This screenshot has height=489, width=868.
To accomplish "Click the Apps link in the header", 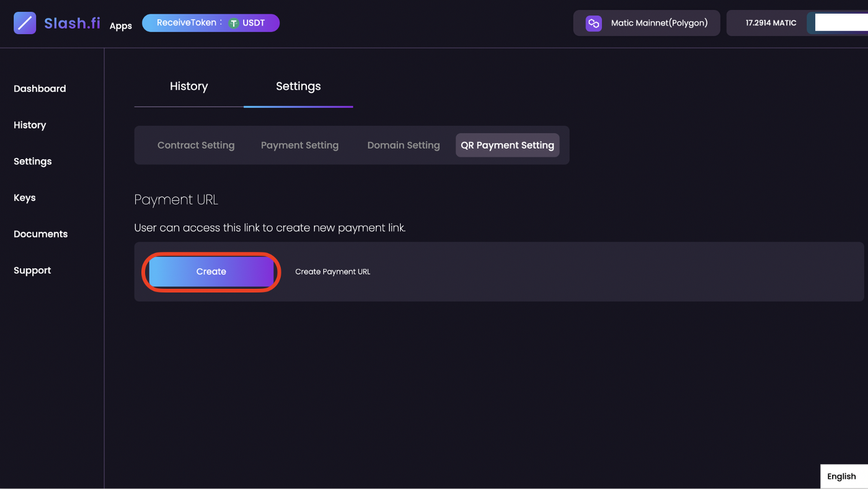I will tap(120, 25).
